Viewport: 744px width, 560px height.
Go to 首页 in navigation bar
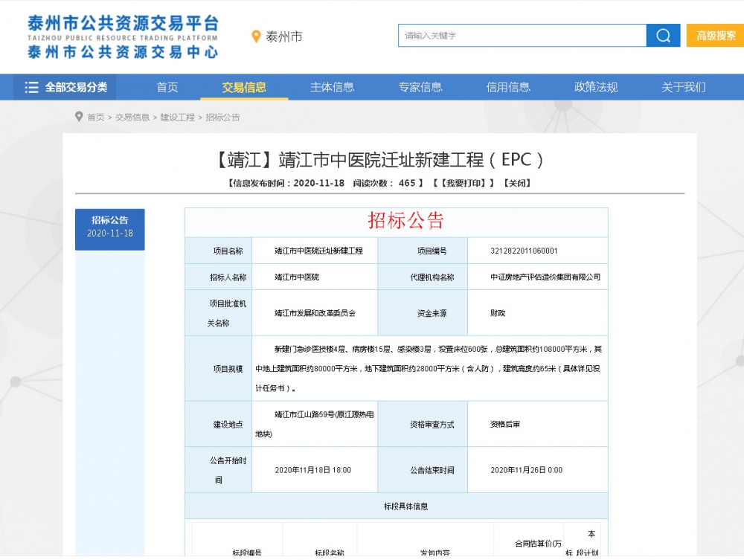(167, 87)
